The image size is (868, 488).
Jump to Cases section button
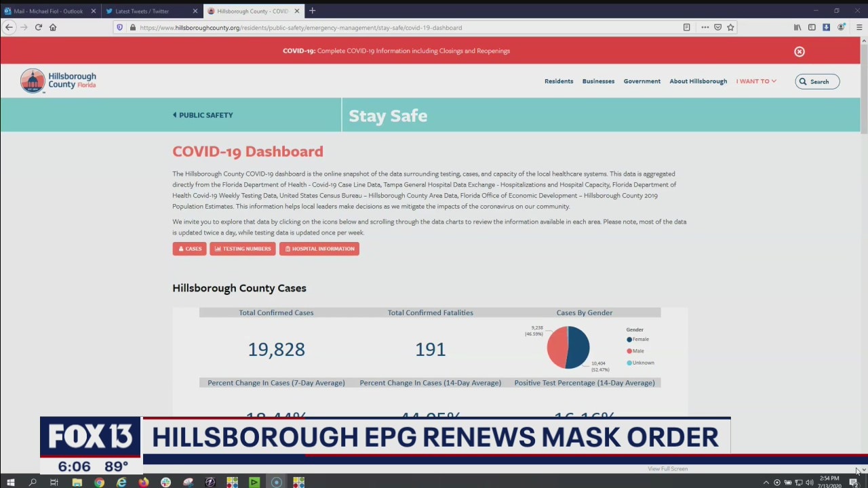click(189, 249)
